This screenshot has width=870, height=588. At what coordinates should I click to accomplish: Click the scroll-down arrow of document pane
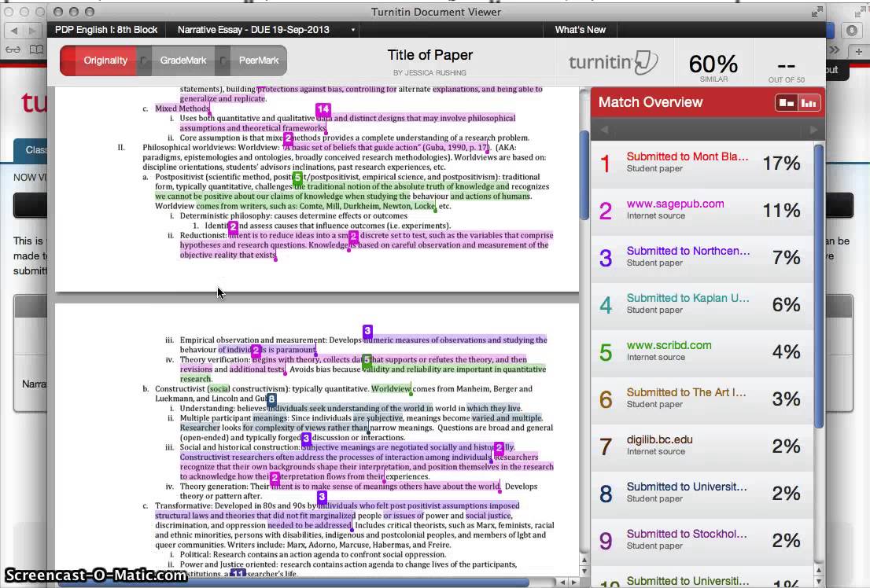pos(584,571)
